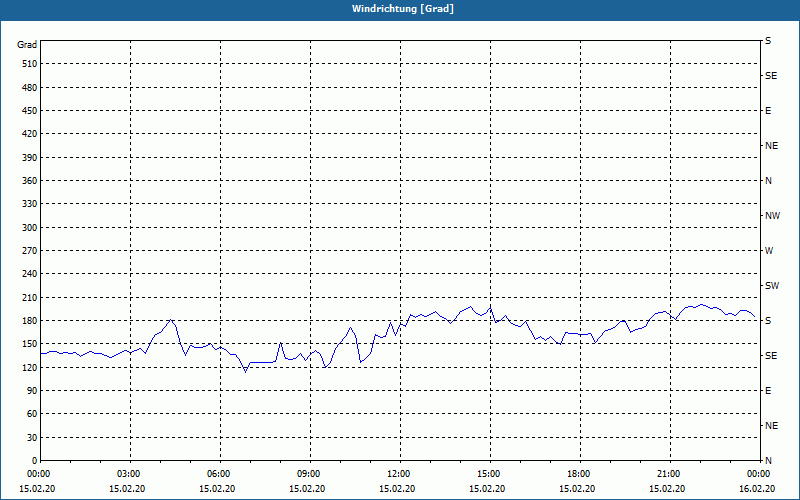Click the 09:00 time axis label

coord(310,474)
